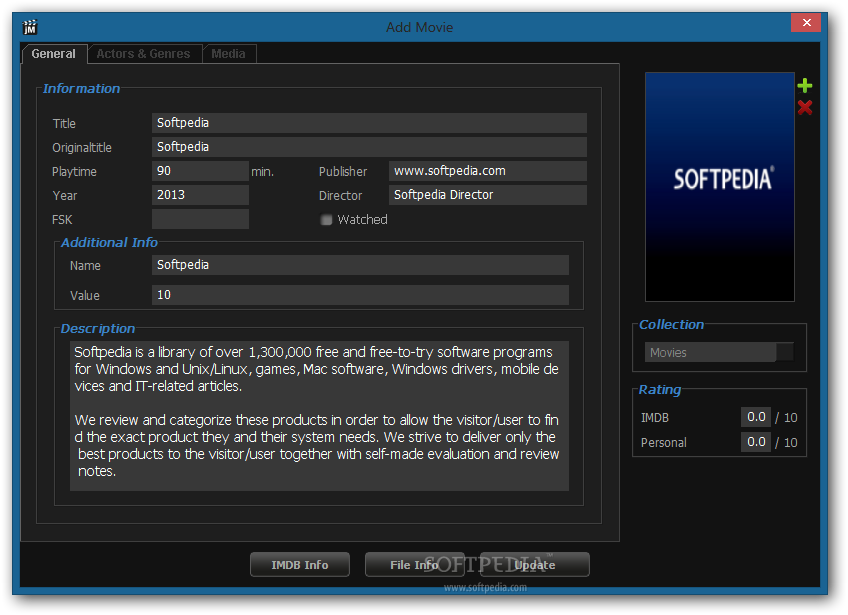This screenshot has width=848, height=615.
Task: Click the Additional Info section heading
Action: click(x=109, y=242)
